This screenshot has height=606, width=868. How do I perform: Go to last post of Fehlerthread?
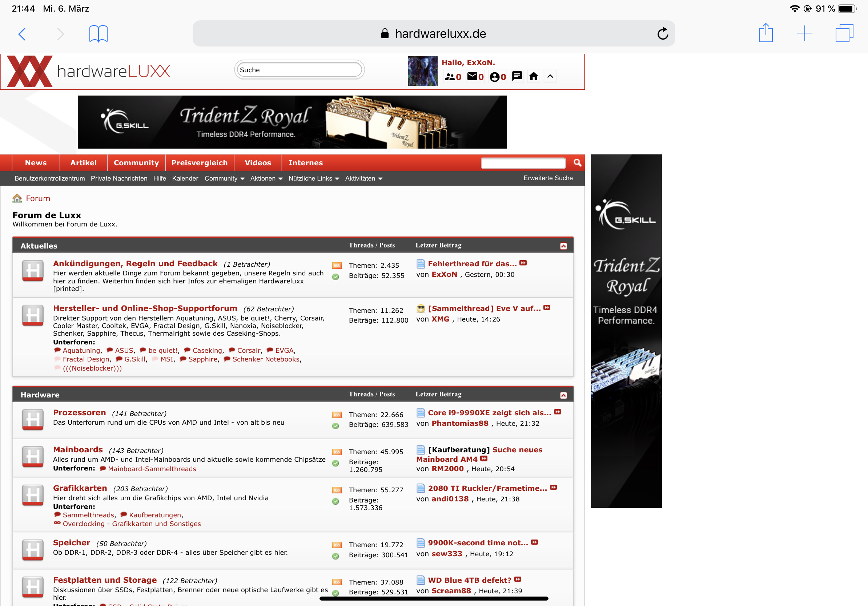pos(523,263)
